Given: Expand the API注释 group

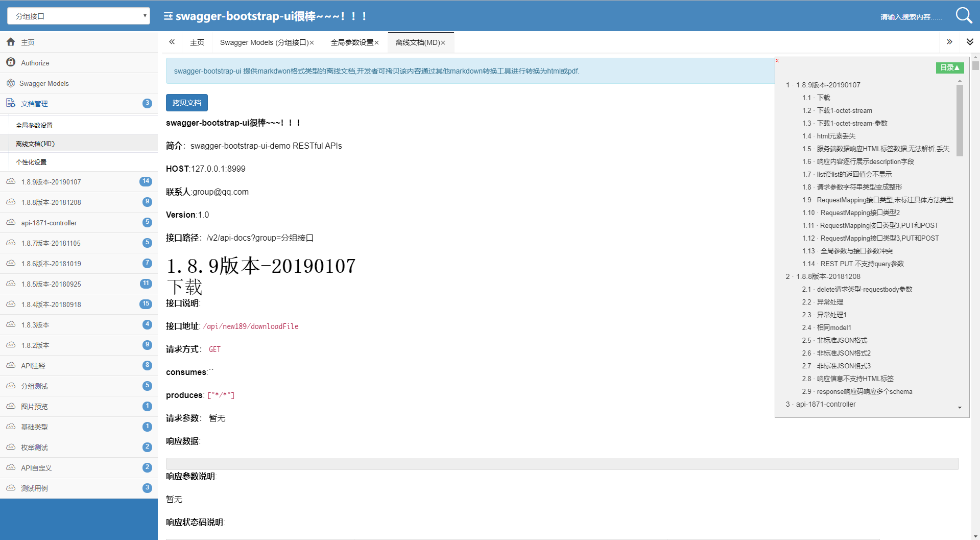Looking at the screenshot, I should (33, 366).
